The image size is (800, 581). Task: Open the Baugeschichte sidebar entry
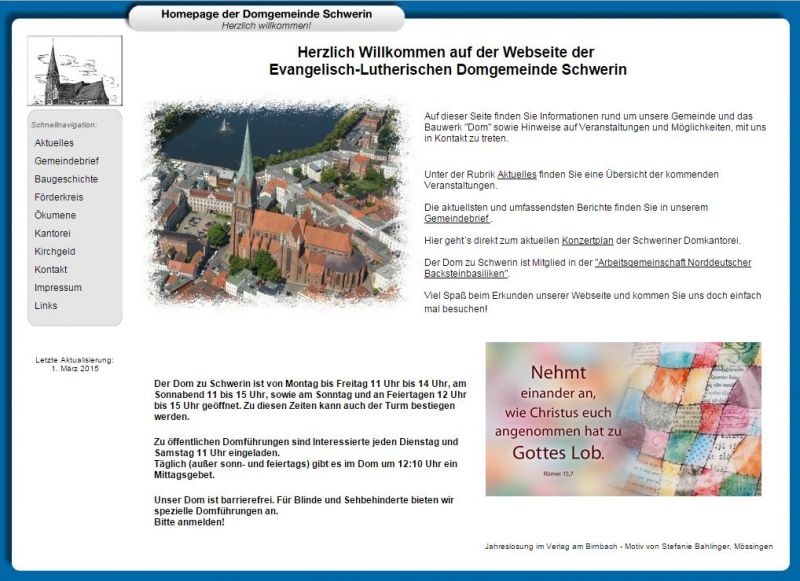tap(65, 178)
